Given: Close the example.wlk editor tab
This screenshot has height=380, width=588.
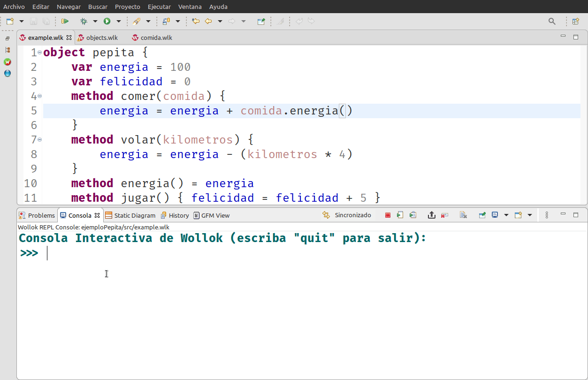Looking at the screenshot, I should 69,38.
